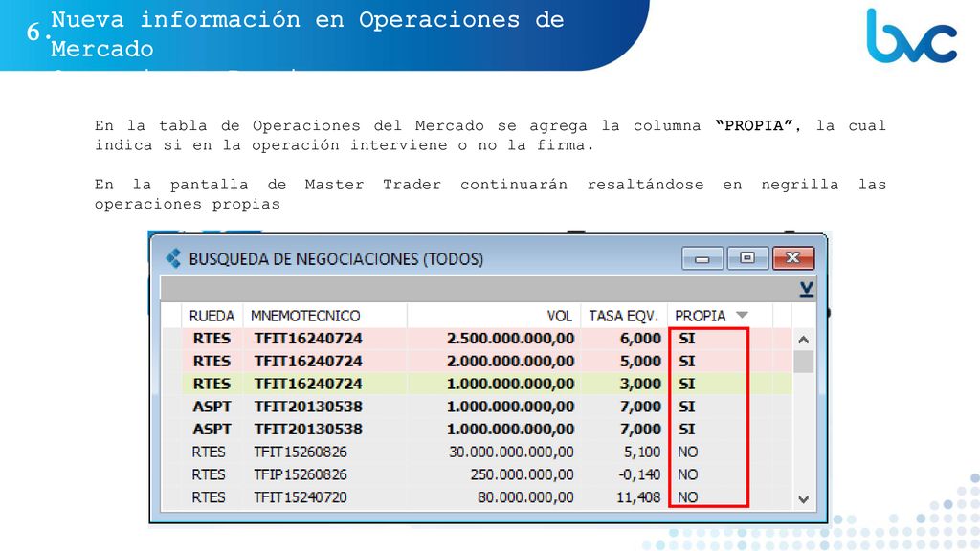Open the PROPIA column filter dropdown arrow
The width and height of the screenshot is (980, 551).
[x=742, y=315]
